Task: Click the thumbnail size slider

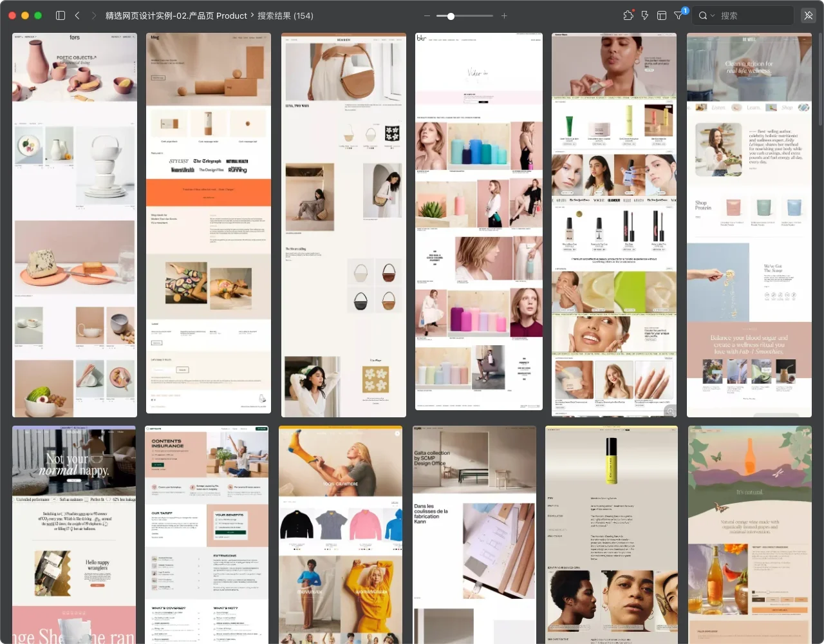Action: [x=465, y=15]
